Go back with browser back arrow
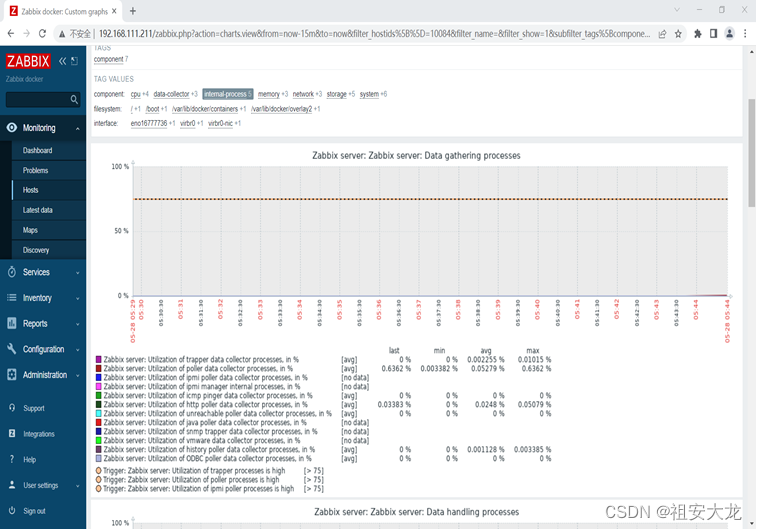 (11, 33)
